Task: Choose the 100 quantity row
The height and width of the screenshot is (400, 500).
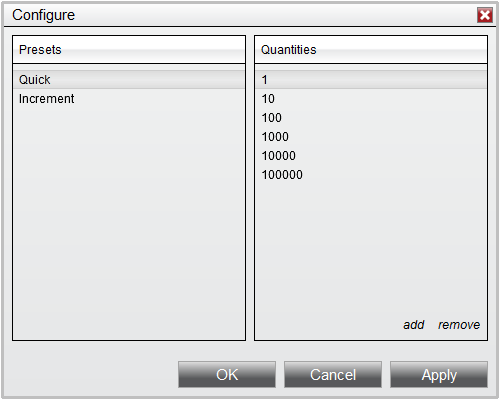Action: point(371,118)
